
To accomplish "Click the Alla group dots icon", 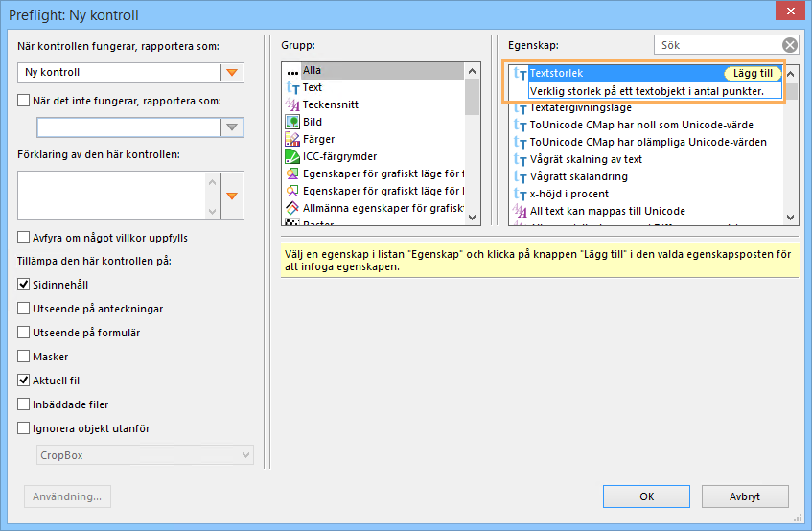I will [293, 70].
